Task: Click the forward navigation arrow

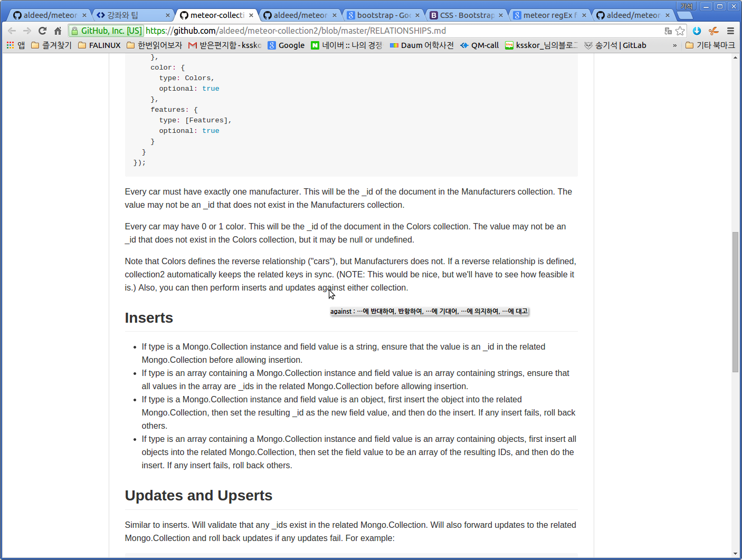Action: (x=27, y=31)
